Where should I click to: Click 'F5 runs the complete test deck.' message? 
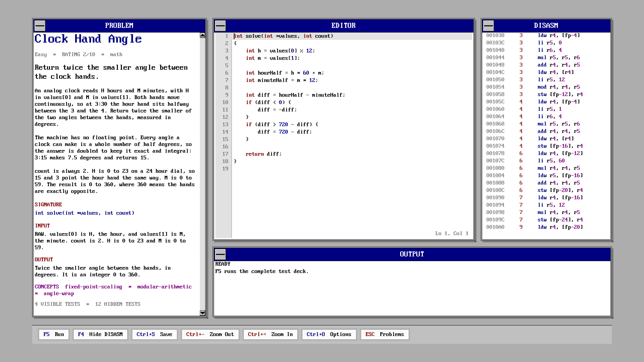[262, 271]
